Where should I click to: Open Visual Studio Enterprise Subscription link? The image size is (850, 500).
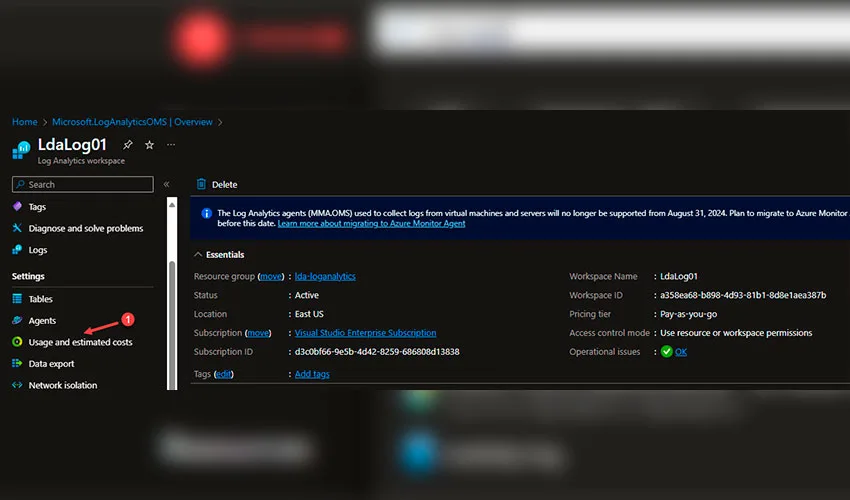365,333
